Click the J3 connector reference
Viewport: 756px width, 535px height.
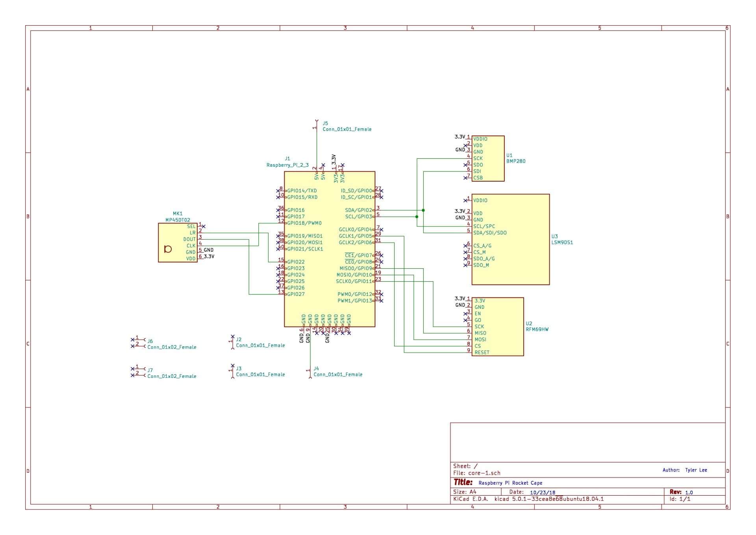[239, 369]
